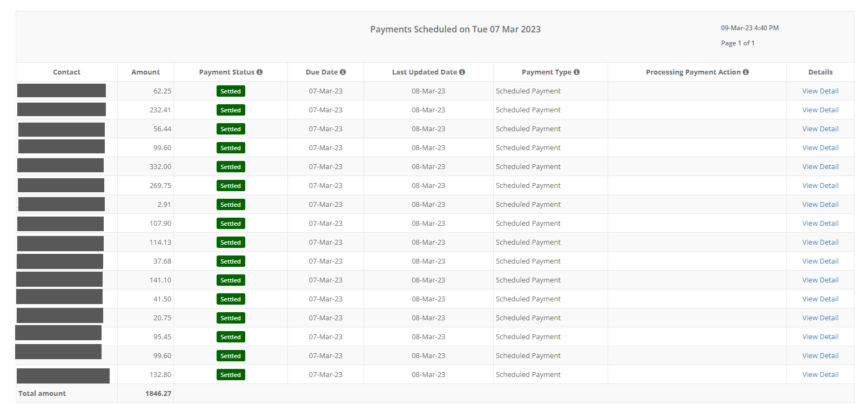Click the Payment Type column header text
868x404 pixels.
(547, 72)
